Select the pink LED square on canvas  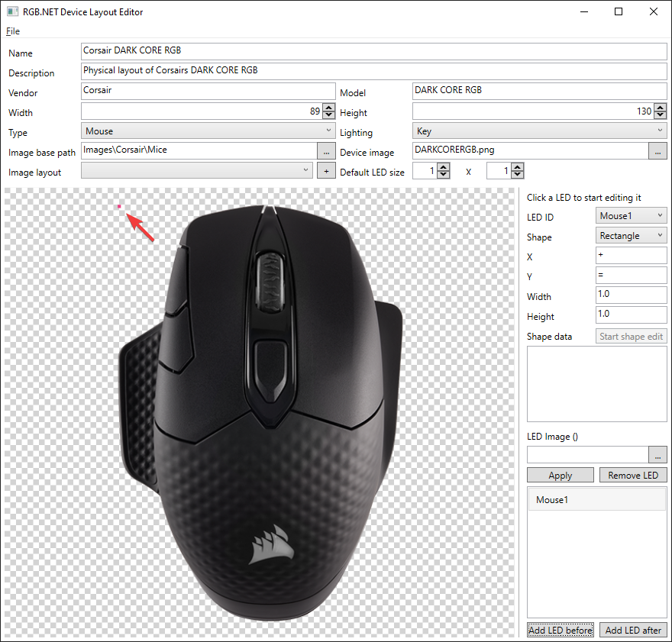pos(119,206)
